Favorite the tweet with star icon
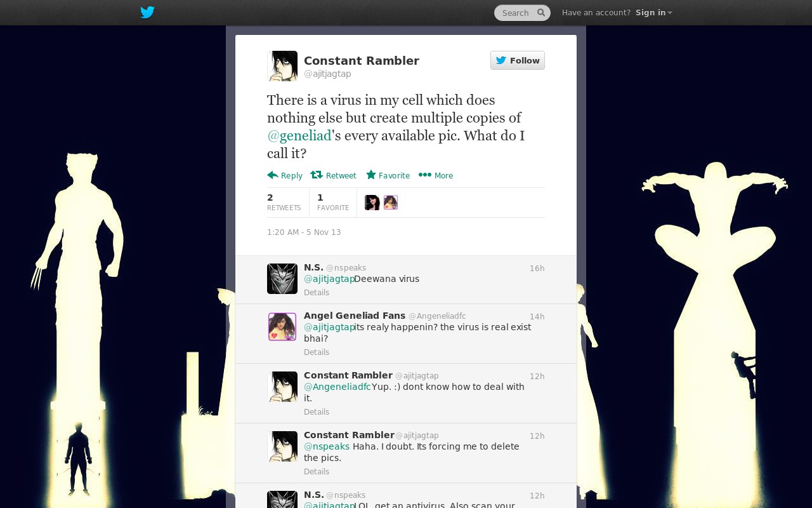 388,175
